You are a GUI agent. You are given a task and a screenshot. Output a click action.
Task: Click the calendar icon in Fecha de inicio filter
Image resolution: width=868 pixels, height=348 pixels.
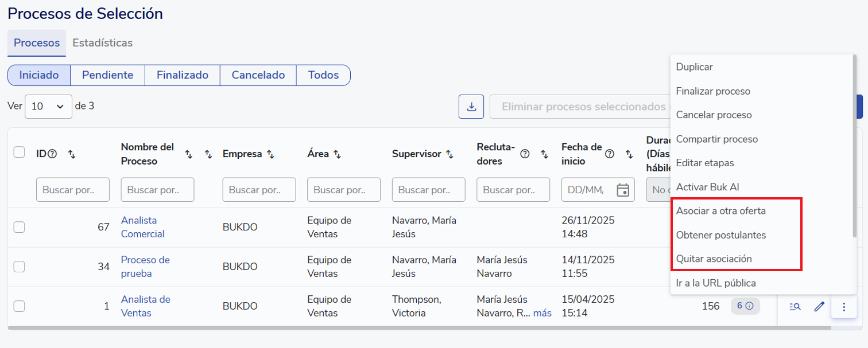click(x=622, y=190)
